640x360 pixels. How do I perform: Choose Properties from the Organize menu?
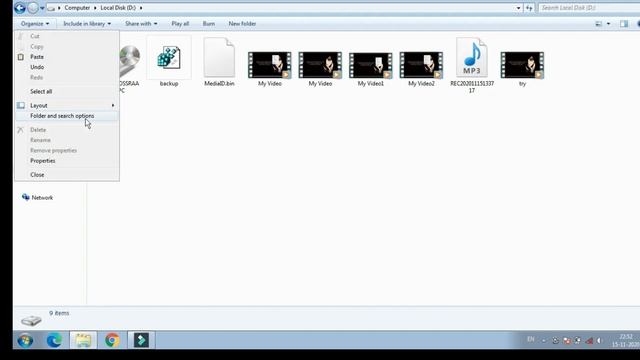click(x=67, y=161)
